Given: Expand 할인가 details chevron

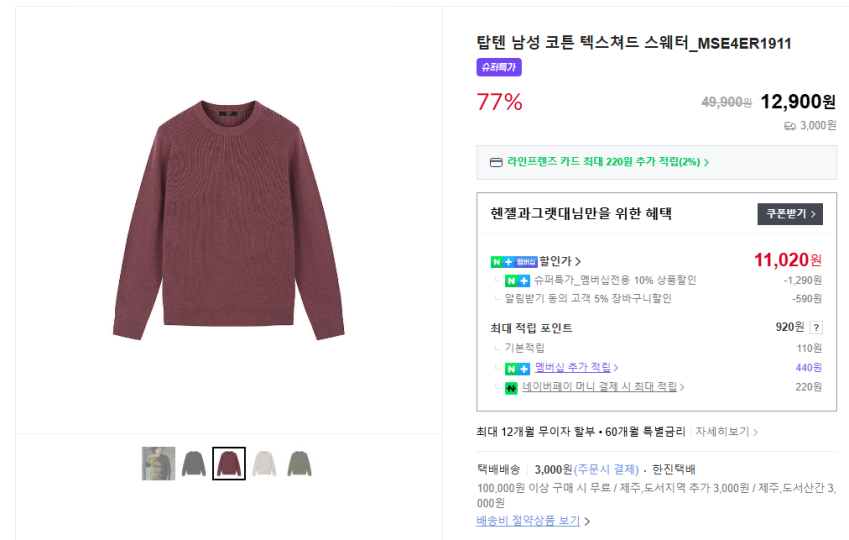Looking at the screenshot, I should (578, 262).
